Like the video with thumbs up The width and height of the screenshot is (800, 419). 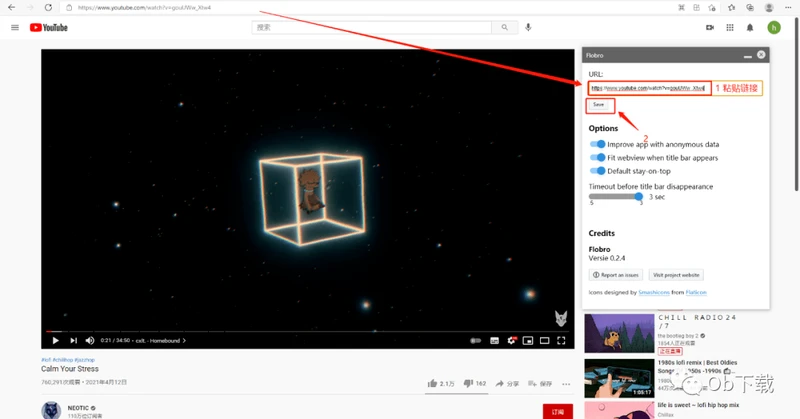click(x=433, y=383)
